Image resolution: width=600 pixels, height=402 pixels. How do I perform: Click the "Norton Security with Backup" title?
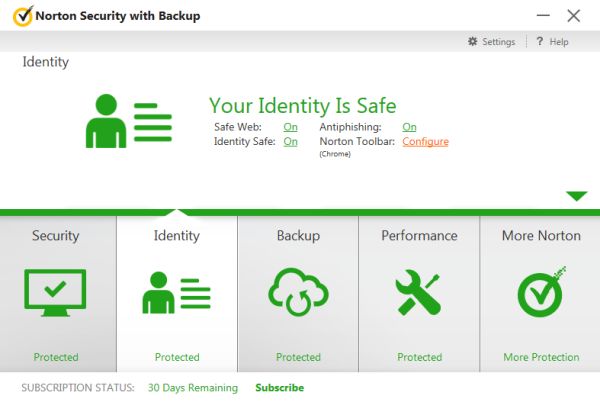(118, 16)
